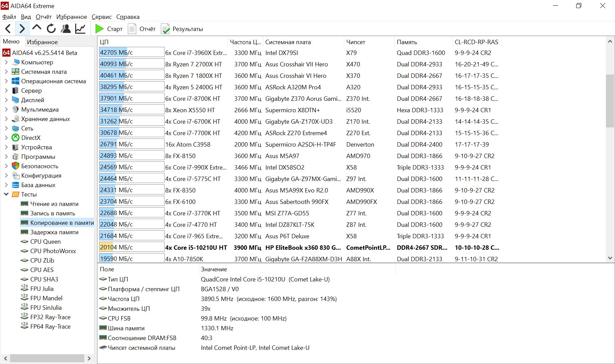This screenshot has width=615, height=364.
Task: Open the Избранное menu in menu bar
Action: (71, 17)
